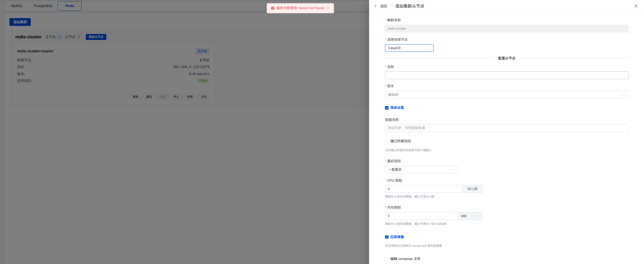Click the 停止 button on master node
The width and height of the screenshot is (644, 264).
176,97
